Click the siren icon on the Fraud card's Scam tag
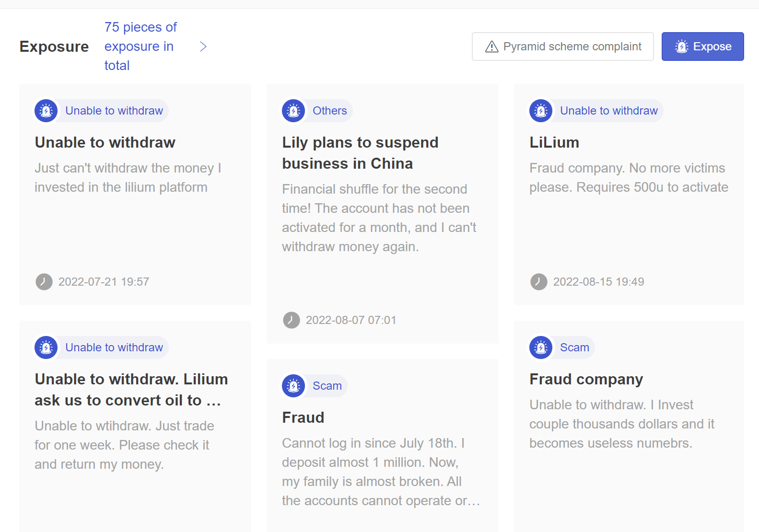This screenshot has height=532, width=759. pyautogui.click(x=293, y=386)
